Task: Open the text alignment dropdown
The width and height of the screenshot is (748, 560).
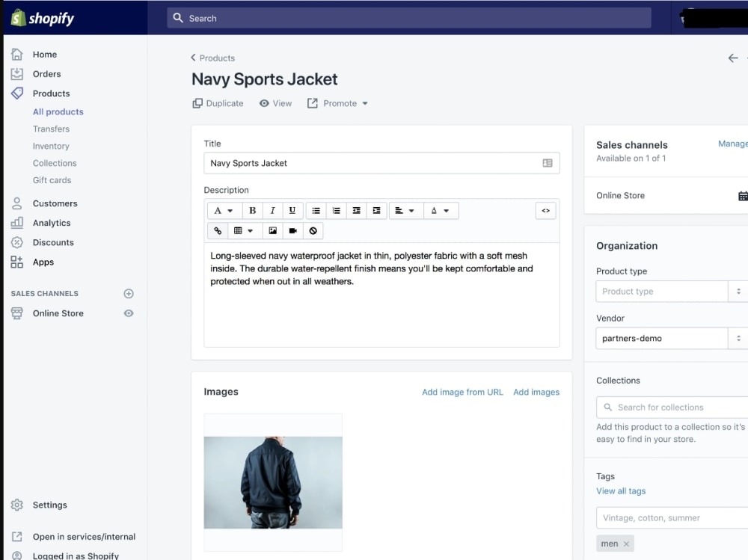Action: [x=405, y=210]
